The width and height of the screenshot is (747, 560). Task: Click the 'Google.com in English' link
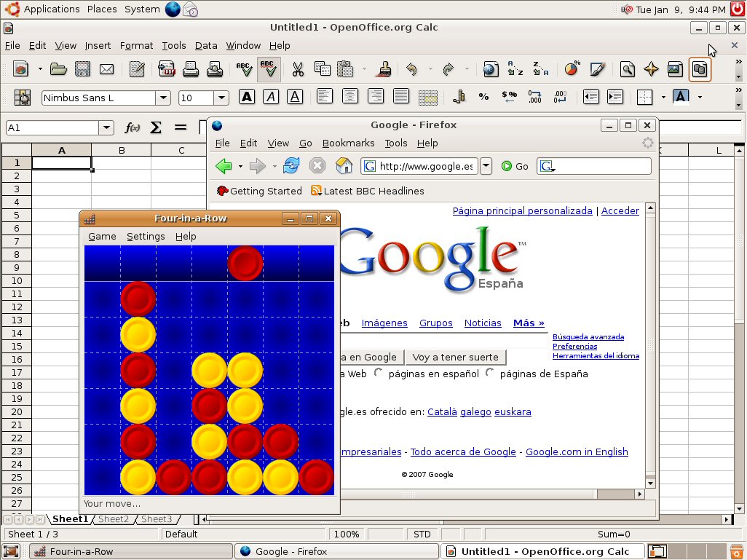coord(577,451)
